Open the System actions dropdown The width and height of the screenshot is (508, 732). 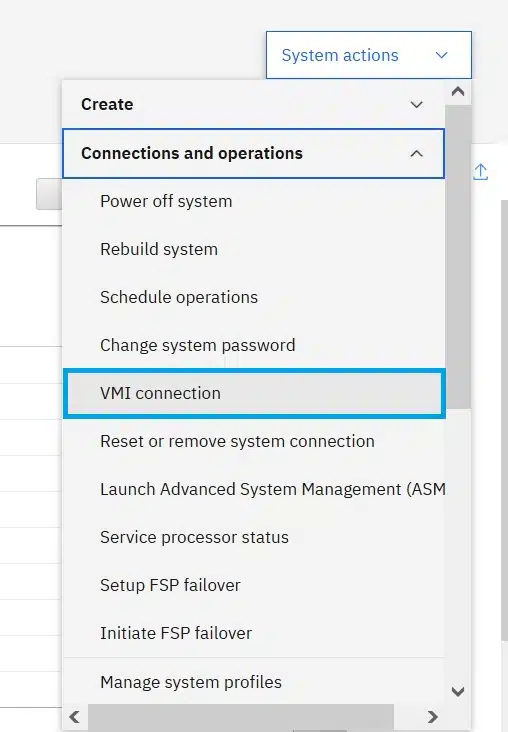click(x=369, y=55)
